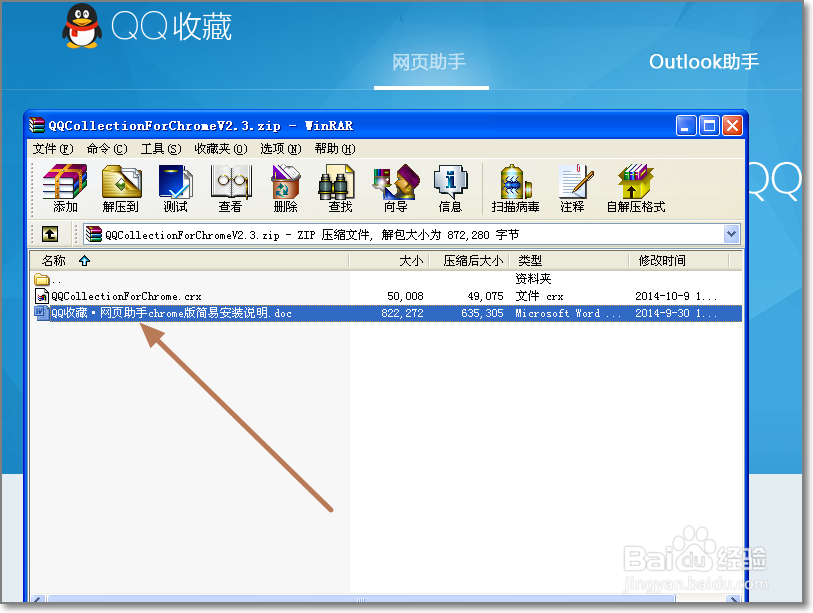813x613 pixels.
Task: Click the size value 50,008
Action: (405, 296)
